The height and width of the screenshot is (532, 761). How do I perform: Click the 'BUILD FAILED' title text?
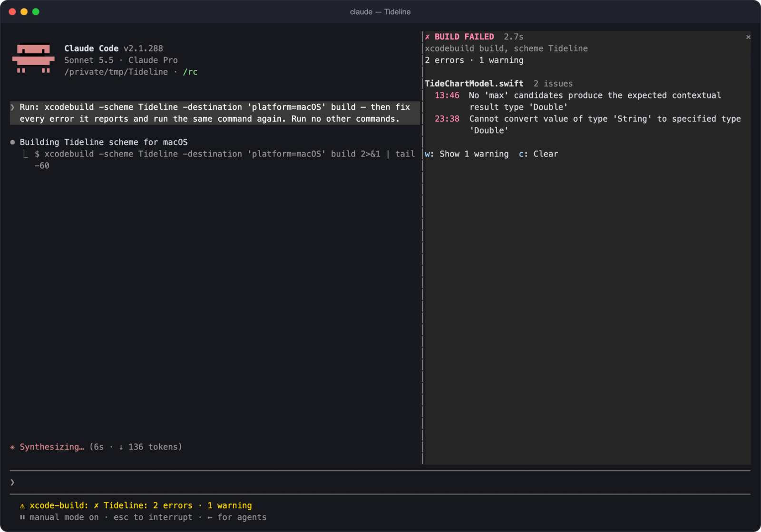point(464,37)
